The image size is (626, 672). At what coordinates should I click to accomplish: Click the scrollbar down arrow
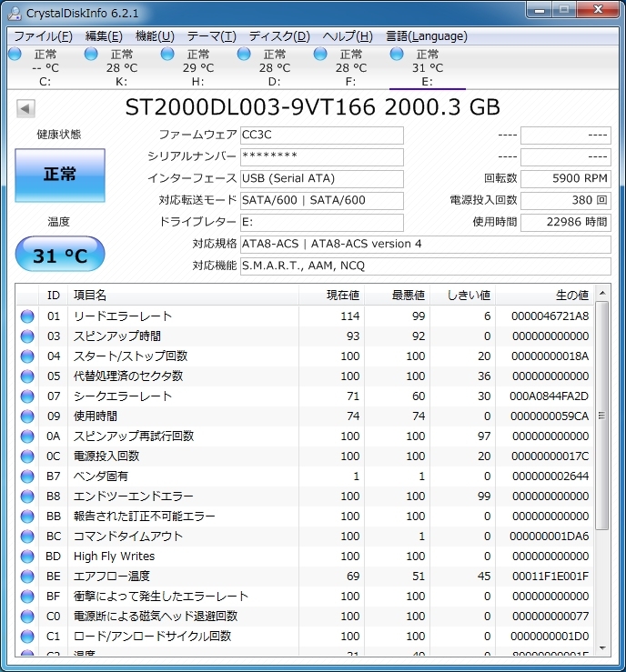[602, 648]
